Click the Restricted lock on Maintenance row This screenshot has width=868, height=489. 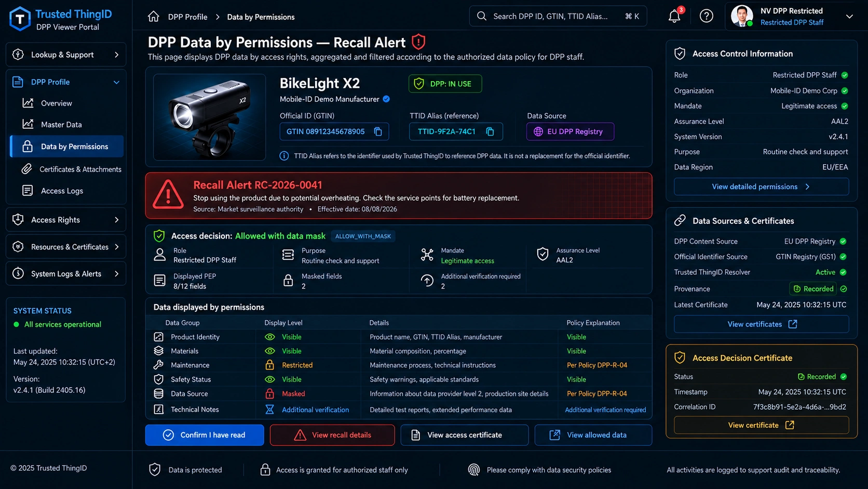[x=270, y=365]
